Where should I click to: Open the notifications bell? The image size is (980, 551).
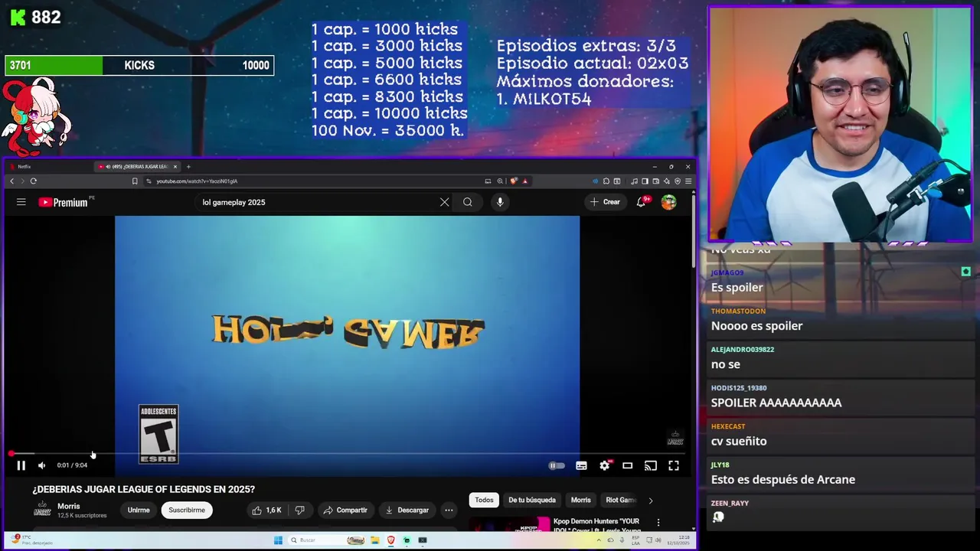(642, 202)
